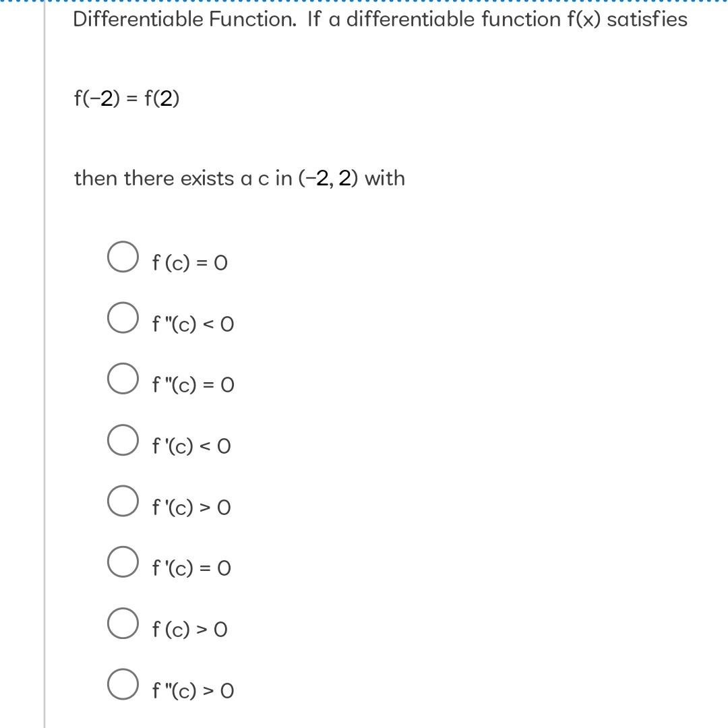Click the line "then there exists a c in (−2, 2) with"
The width and height of the screenshot is (728, 728).
[x=239, y=178]
